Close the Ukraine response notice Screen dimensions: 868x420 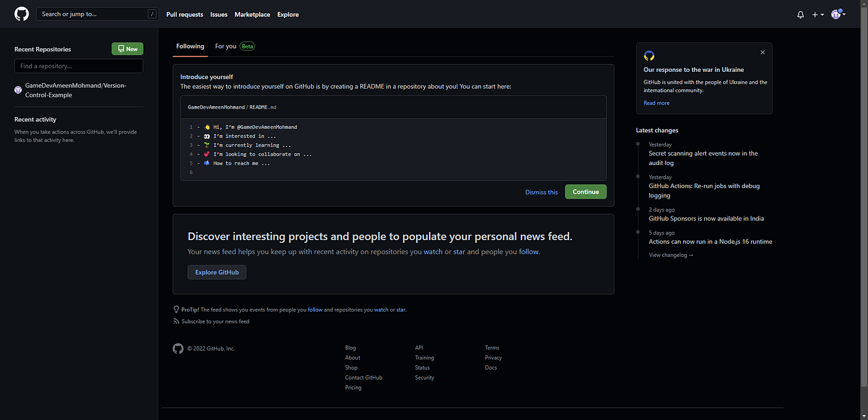[x=763, y=53]
